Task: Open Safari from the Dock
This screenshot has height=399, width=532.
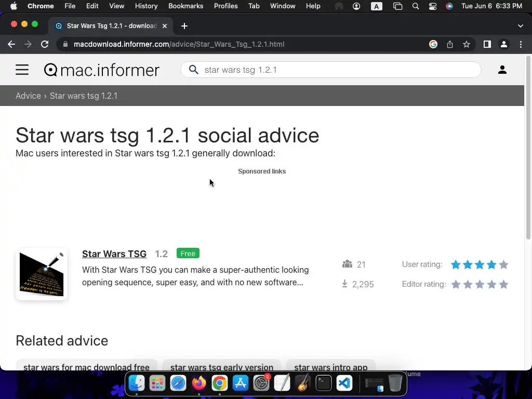Action: click(178, 383)
